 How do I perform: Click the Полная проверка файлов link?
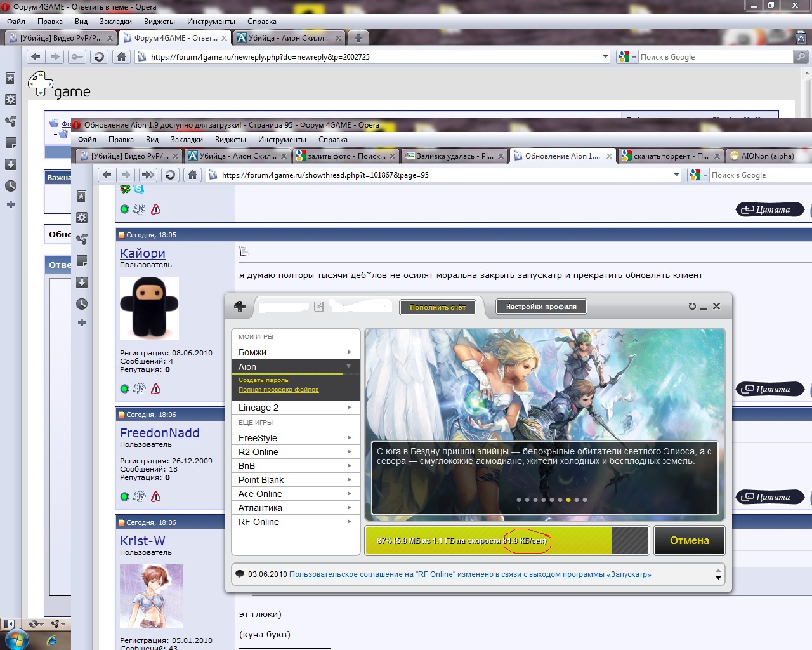pos(278,390)
